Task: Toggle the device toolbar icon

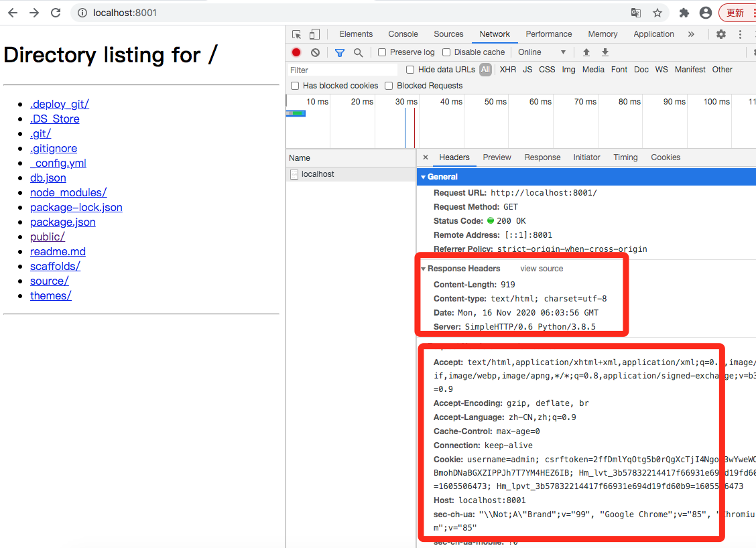Action: [314, 34]
